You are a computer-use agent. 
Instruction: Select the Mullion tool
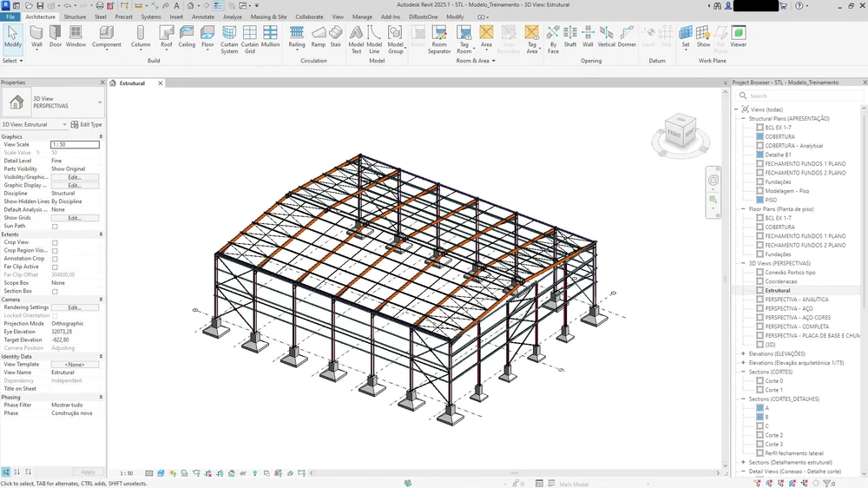[x=270, y=36]
